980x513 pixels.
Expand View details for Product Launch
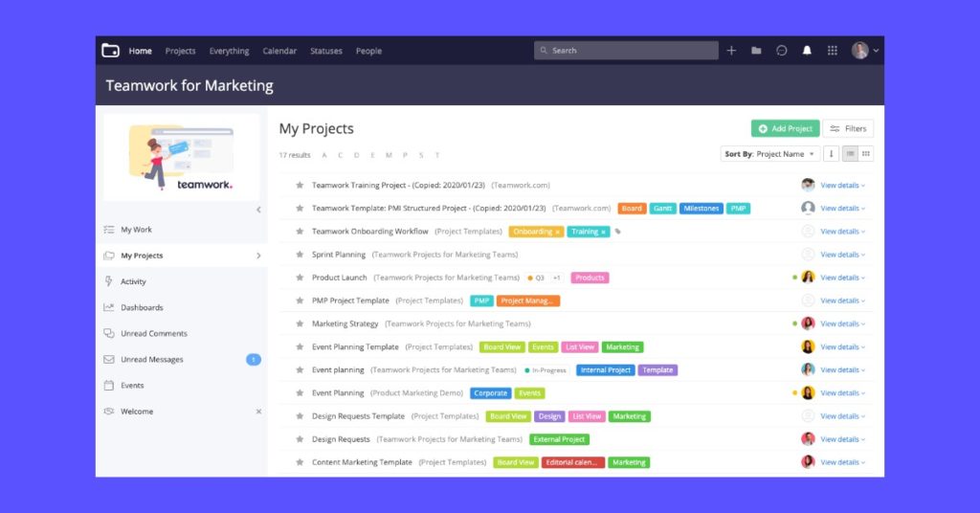[842, 278]
